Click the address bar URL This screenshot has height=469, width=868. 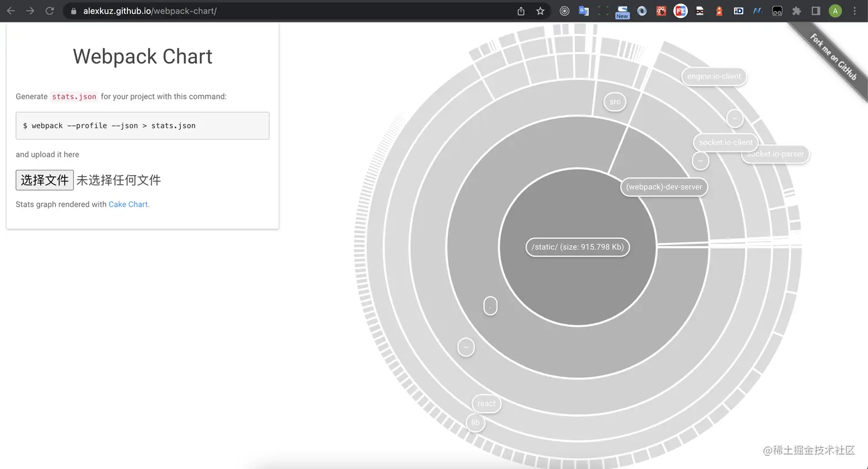pyautogui.click(x=150, y=11)
